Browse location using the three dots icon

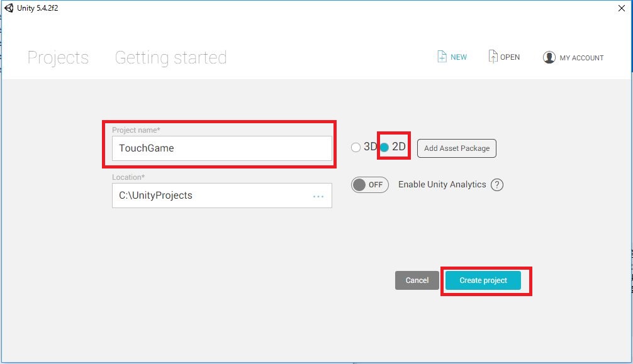point(318,197)
